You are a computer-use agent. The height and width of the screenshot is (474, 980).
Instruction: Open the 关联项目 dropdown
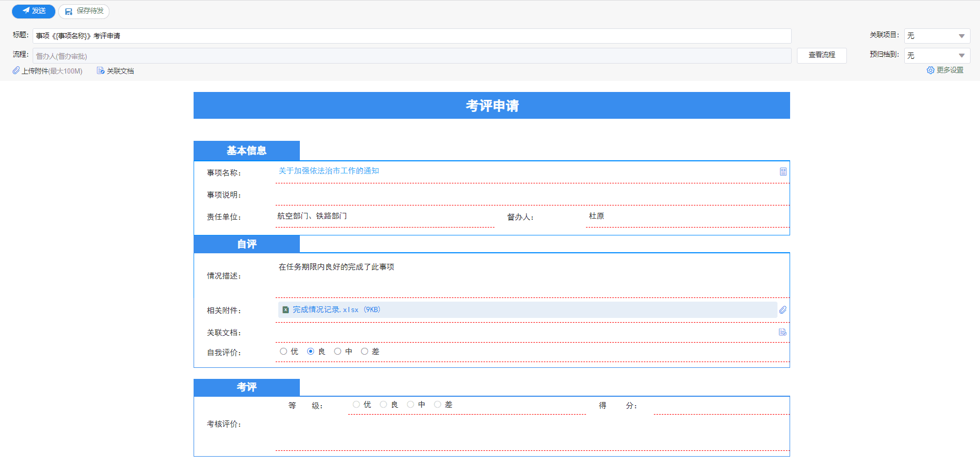(x=937, y=36)
